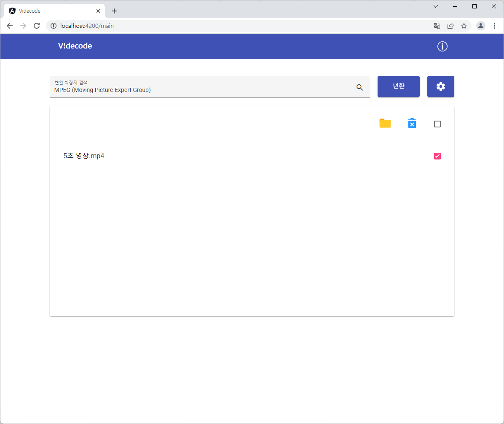Open a new browser tab
This screenshot has width=504, height=424.
tap(114, 11)
